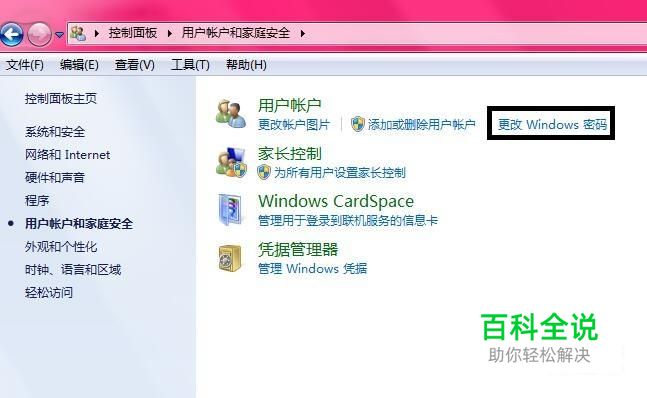Click shield icon beside 添加或删除用户帐户

(x=358, y=124)
